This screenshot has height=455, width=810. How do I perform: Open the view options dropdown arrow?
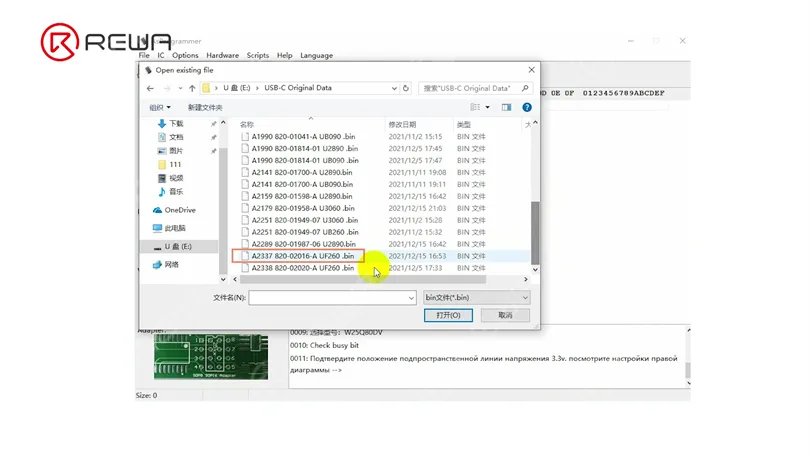487,107
